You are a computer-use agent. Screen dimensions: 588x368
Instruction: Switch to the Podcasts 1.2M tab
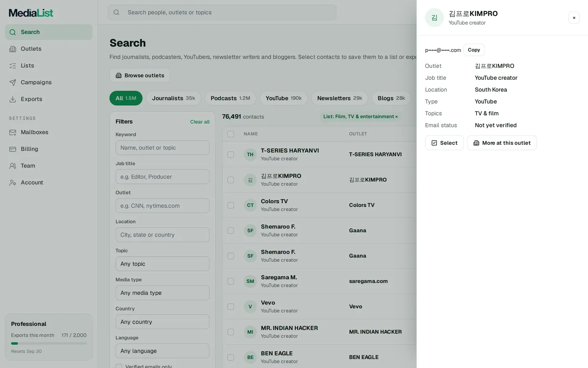(230, 98)
